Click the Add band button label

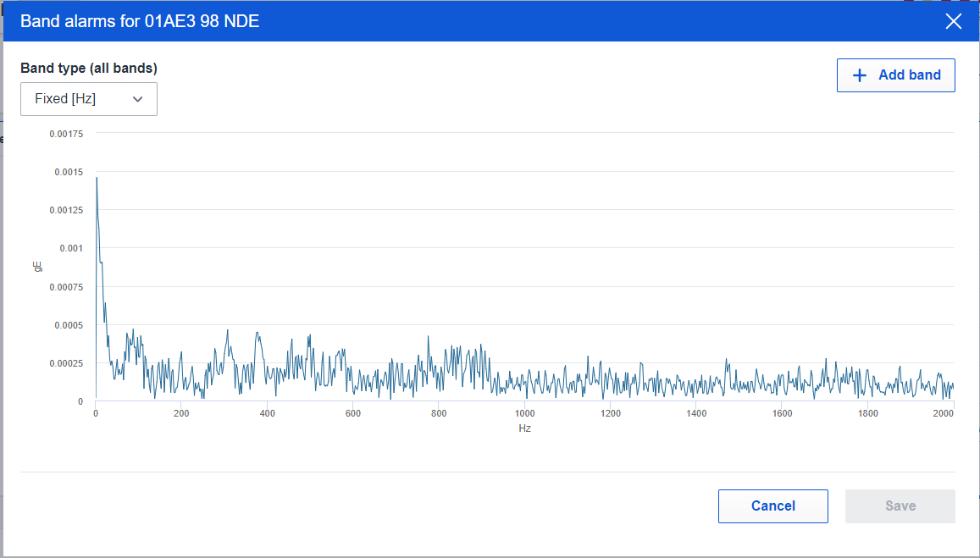point(910,75)
